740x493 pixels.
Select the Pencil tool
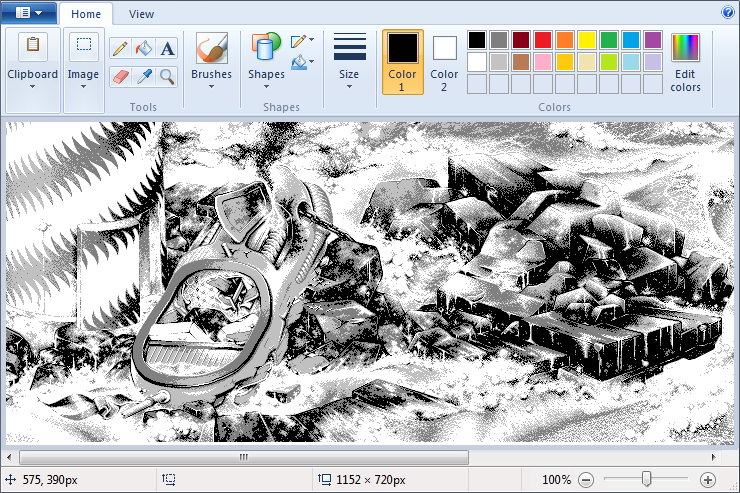click(119, 48)
